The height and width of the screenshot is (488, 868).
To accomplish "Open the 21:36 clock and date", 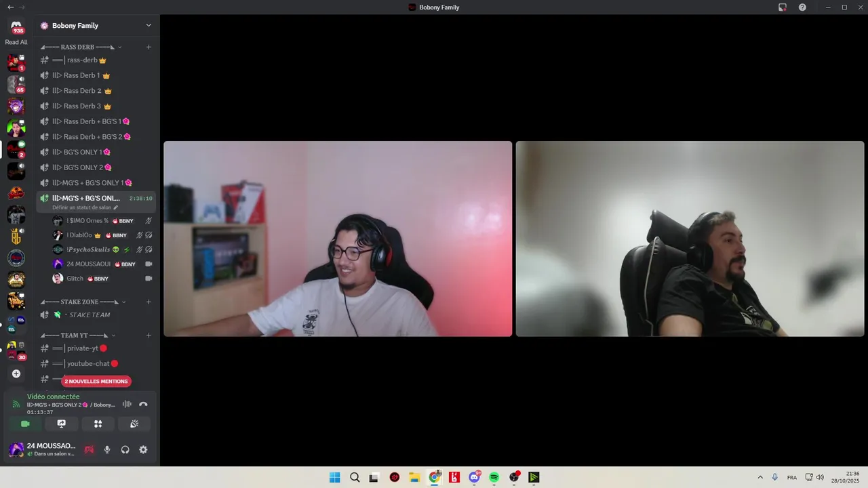I will [x=847, y=477].
